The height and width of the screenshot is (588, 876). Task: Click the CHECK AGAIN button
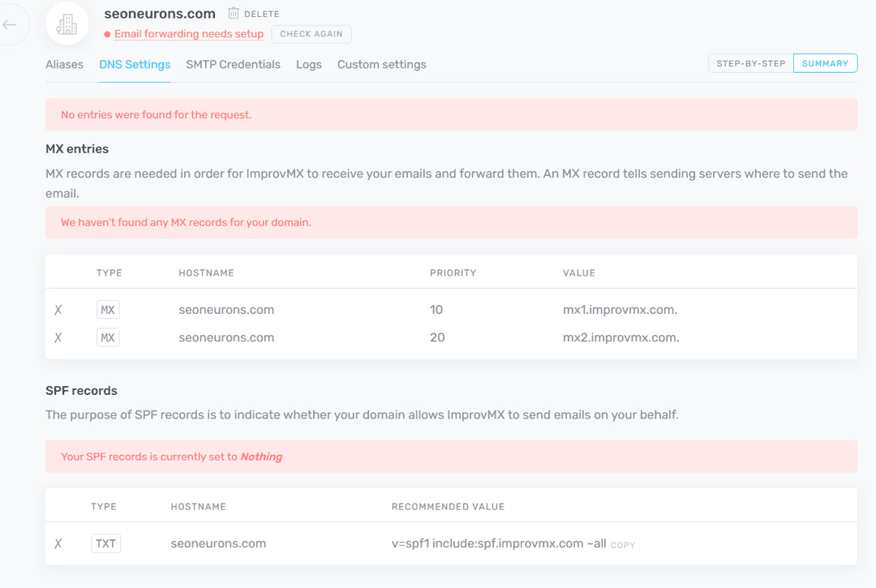[x=311, y=34]
